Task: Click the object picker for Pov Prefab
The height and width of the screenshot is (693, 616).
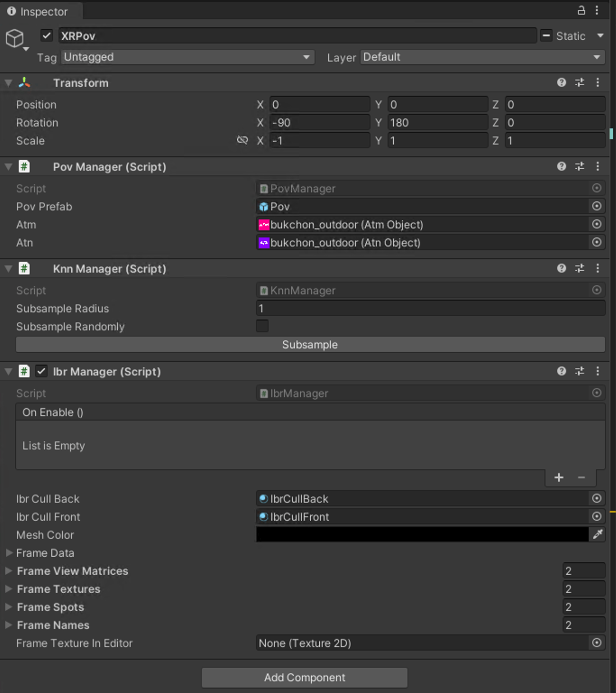Action: coord(597,206)
